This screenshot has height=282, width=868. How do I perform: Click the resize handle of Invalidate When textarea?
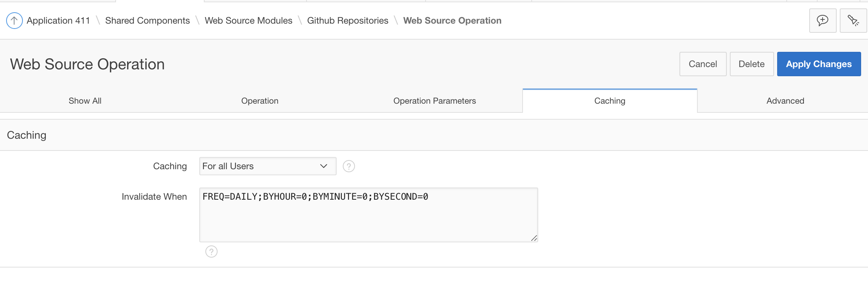point(534,238)
